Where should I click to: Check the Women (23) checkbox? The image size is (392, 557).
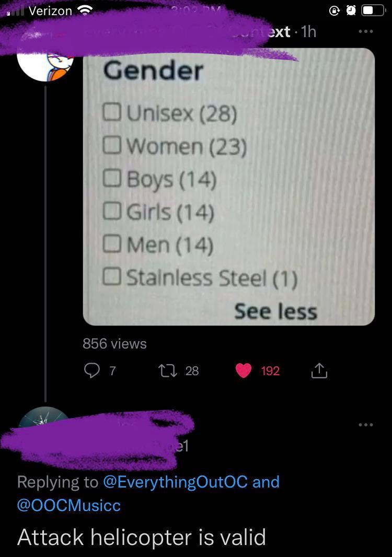click(x=112, y=145)
